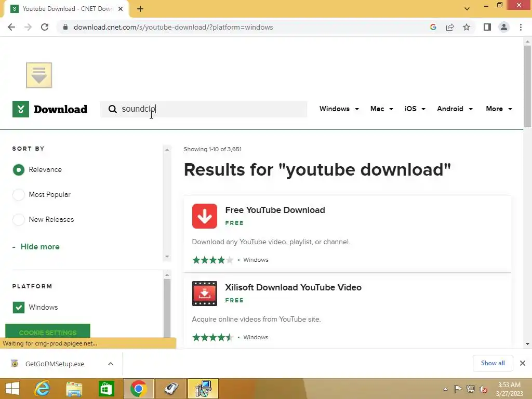
Task: Open a new tab with plus button
Action: coord(140,9)
